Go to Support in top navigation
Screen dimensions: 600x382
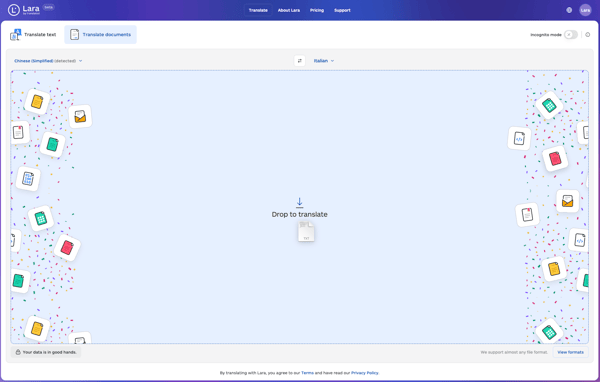coord(342,10)
